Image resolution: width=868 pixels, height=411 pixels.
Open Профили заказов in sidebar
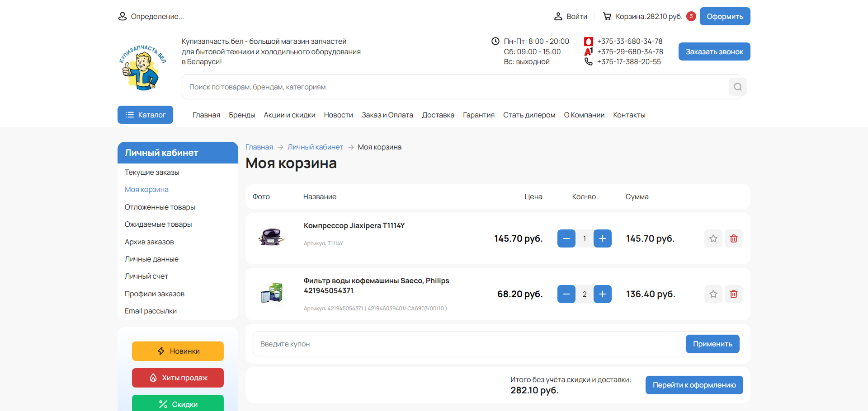coord(155,294)
